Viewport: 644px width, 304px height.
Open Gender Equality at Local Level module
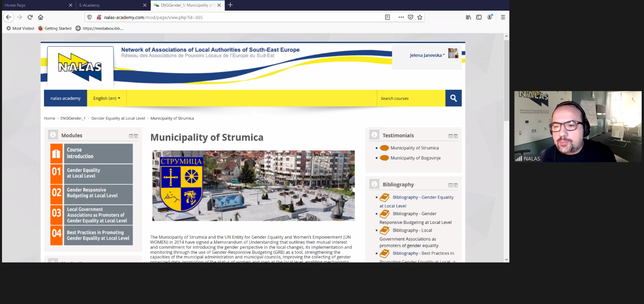click(x=98, y=174)
